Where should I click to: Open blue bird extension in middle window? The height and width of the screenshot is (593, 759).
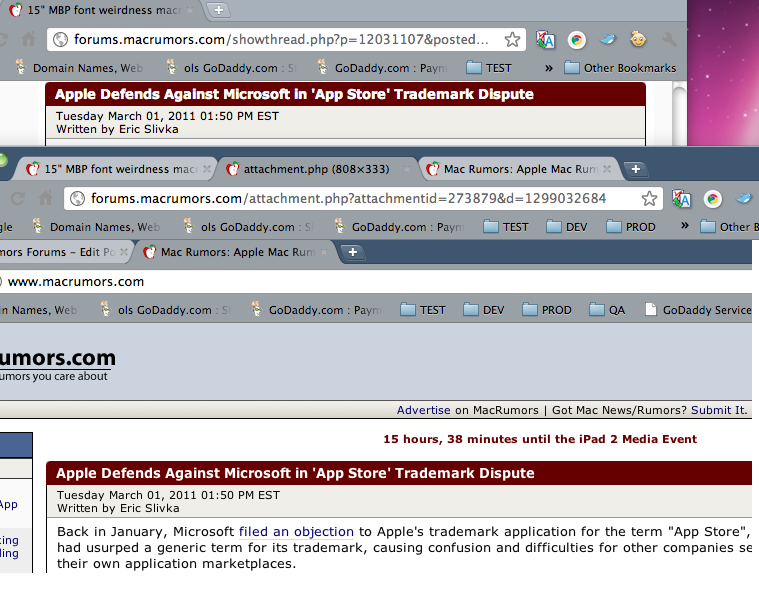pos(744,198)
